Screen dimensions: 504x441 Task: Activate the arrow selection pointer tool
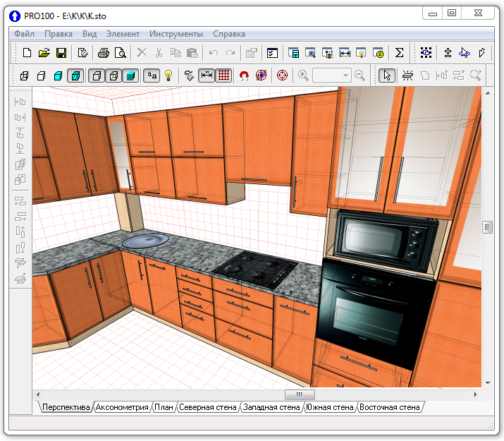[386, 75]
